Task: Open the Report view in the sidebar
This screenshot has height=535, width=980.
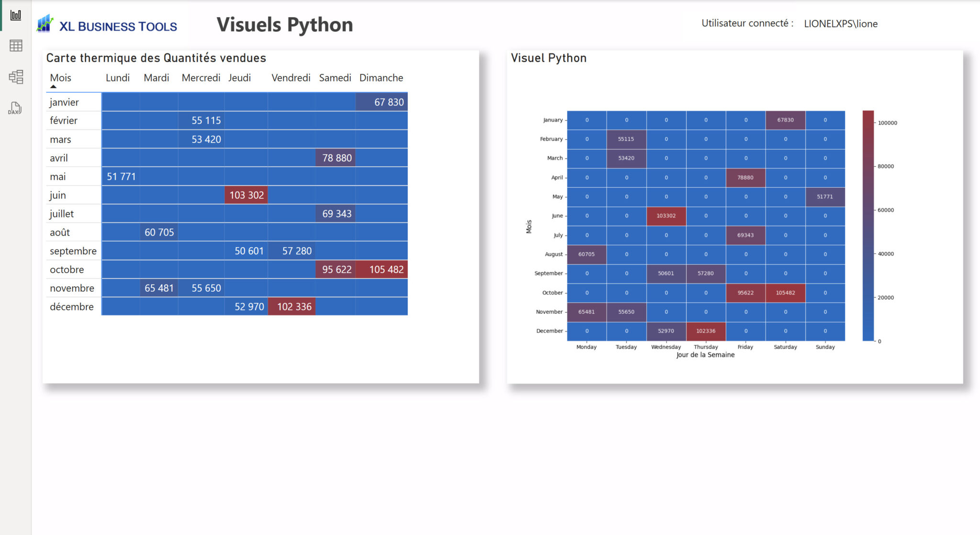Action: click(x=16, y=14)
